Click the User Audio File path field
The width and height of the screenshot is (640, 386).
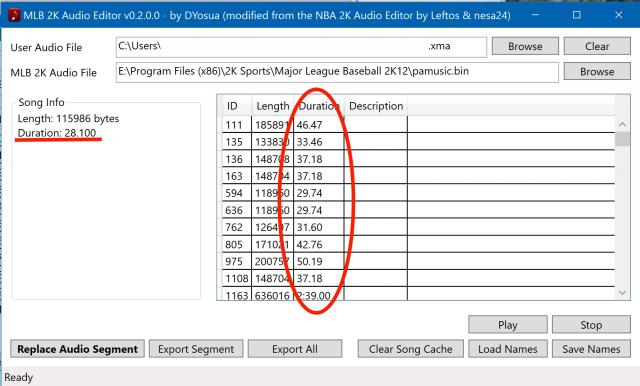tap(301, 47)
